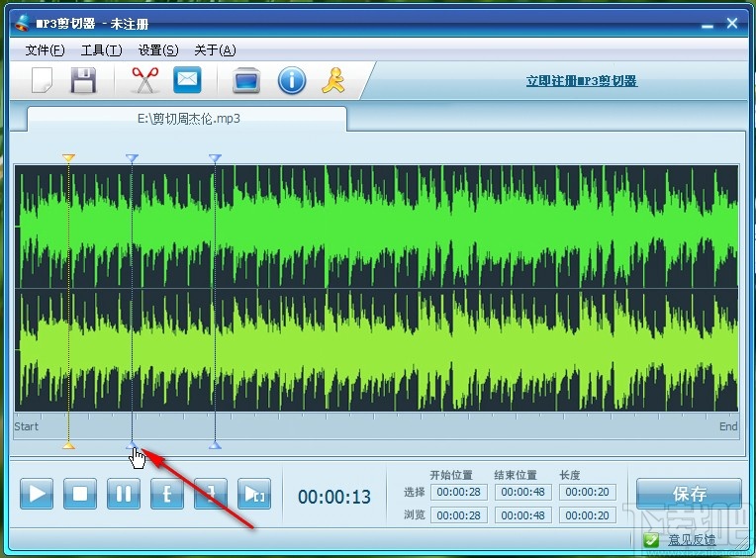This screenshot has height=558, width=756.
Task: Click the 浏览 开始位置 field 00:00:28
Action: 458,515
